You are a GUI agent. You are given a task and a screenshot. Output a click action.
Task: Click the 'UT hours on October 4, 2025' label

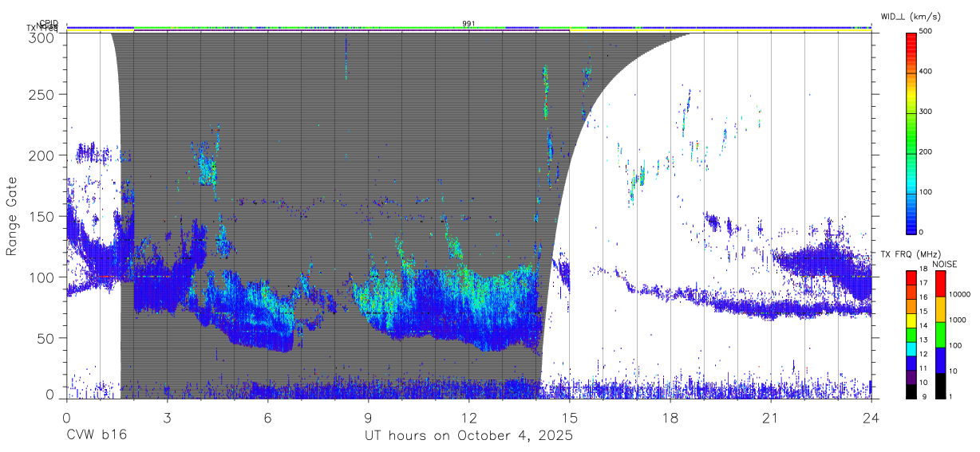click(468, 436)
